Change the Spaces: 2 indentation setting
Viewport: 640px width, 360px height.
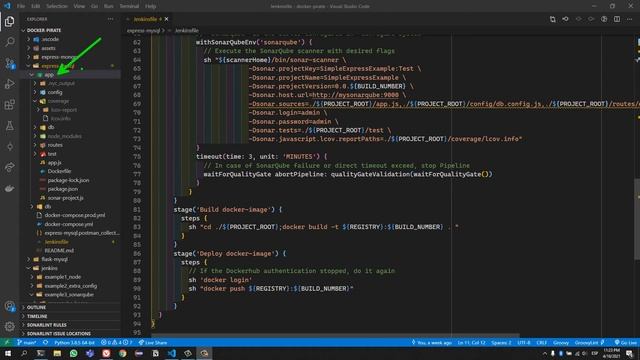(501, 342)
